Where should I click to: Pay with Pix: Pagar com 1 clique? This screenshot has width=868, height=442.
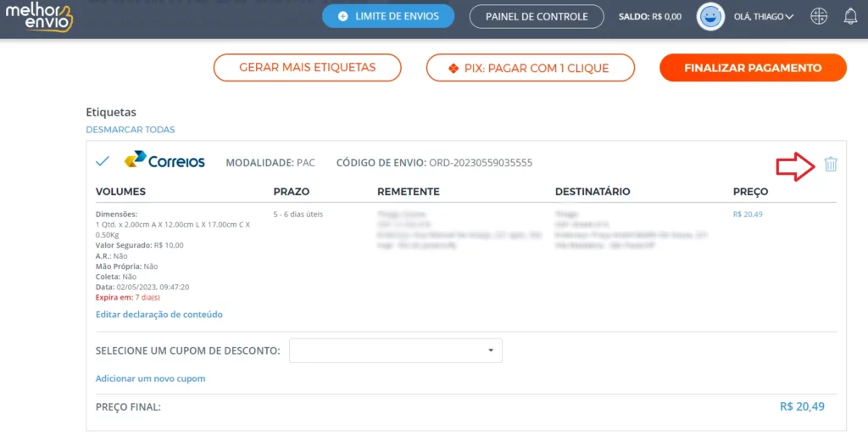pyautogui.click(x=531, y=68)
